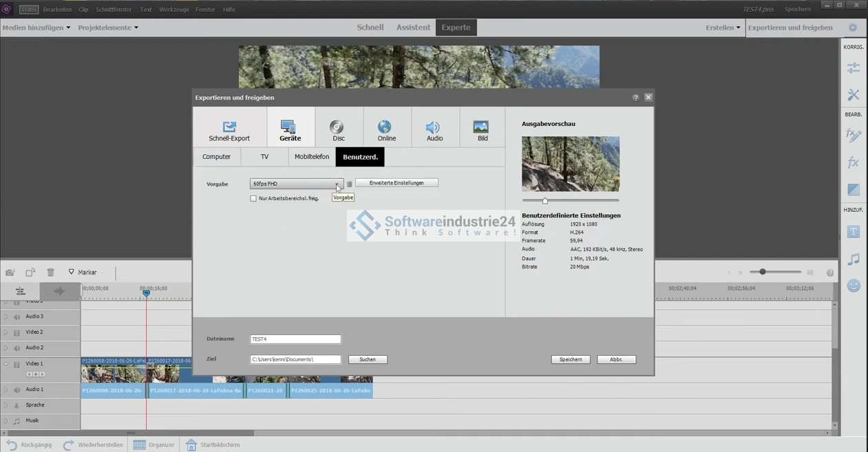868x452 pixels.
Task: Pick the Bild image export icon
Action: coord(481,128)
